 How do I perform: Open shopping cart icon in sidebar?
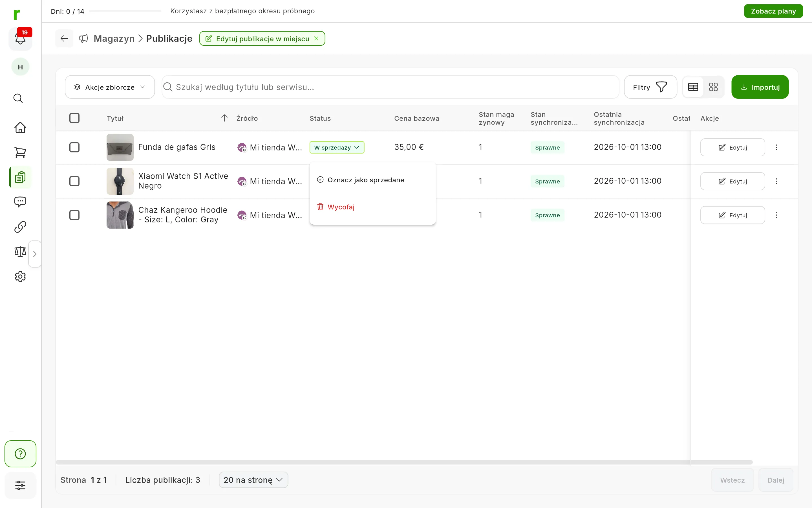tap(20, 152)
